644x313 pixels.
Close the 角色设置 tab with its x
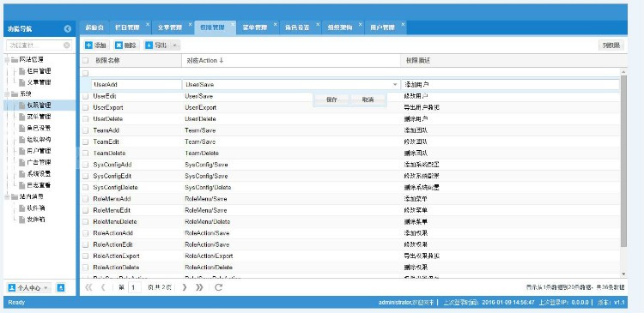coord(318,25)
